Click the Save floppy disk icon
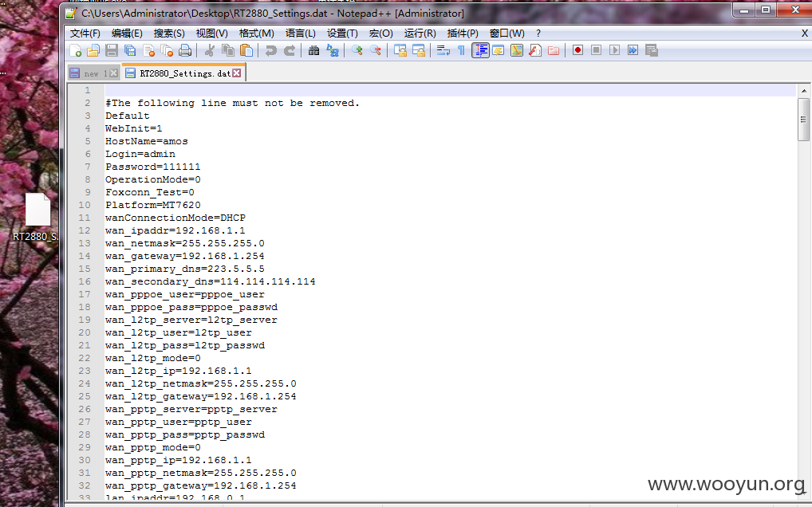 pyautogui.click(x=112, y=50)
